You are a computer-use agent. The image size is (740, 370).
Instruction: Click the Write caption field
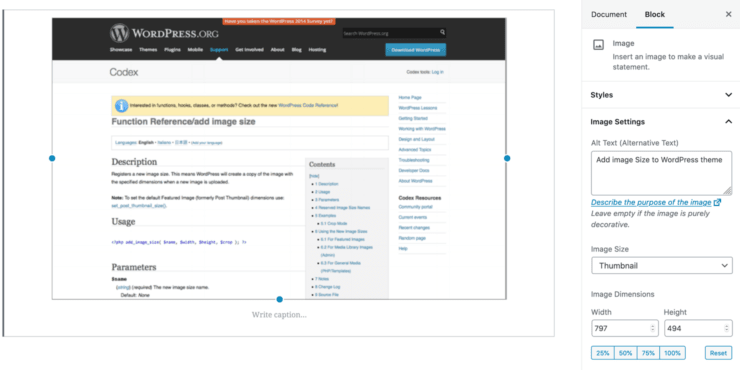(279, 315)
